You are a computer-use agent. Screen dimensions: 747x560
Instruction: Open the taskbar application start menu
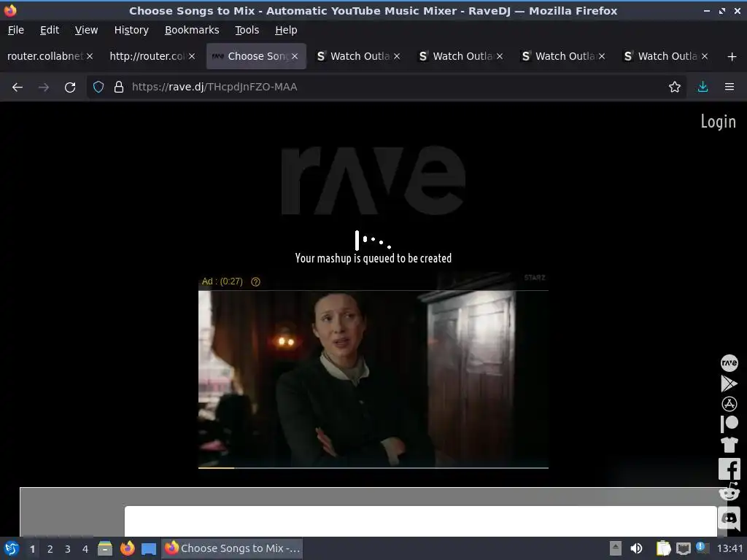pyautogui.click(x=11, y=548)
